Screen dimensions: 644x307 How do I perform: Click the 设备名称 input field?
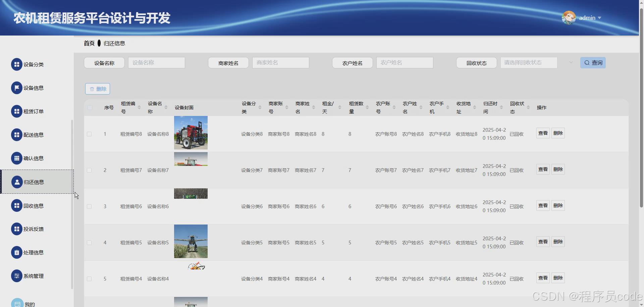click(x=157, y=63)
